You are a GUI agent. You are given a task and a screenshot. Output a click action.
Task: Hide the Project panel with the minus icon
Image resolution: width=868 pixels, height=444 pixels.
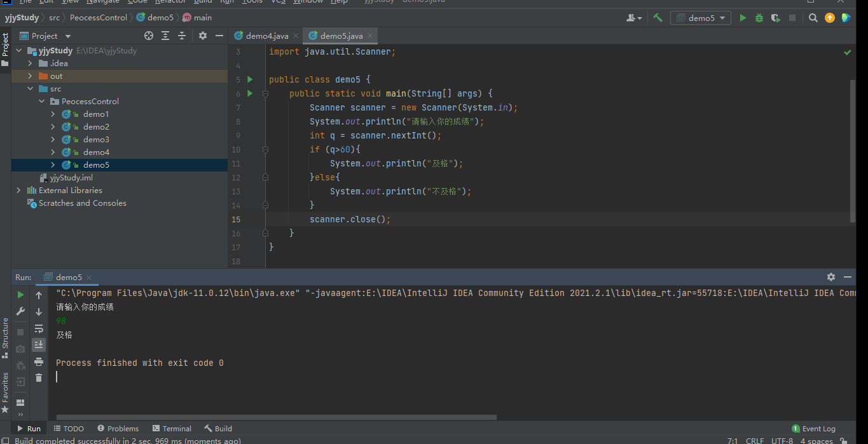219,36
